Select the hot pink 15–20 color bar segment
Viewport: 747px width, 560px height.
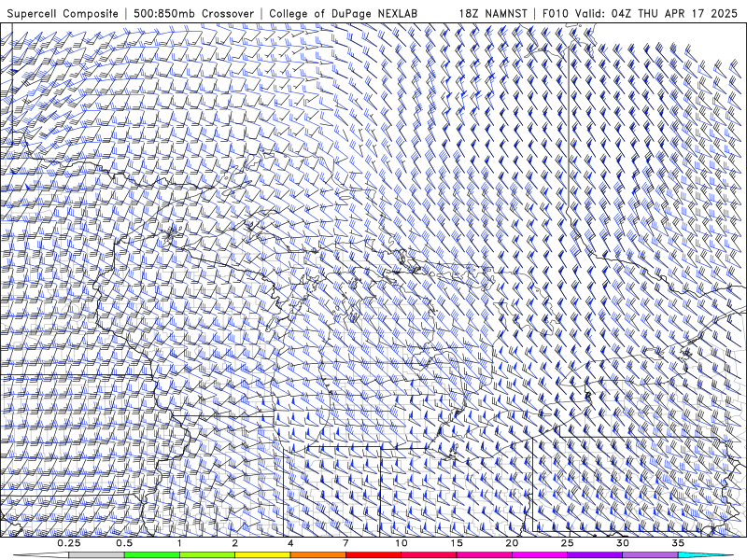(484, 555)
